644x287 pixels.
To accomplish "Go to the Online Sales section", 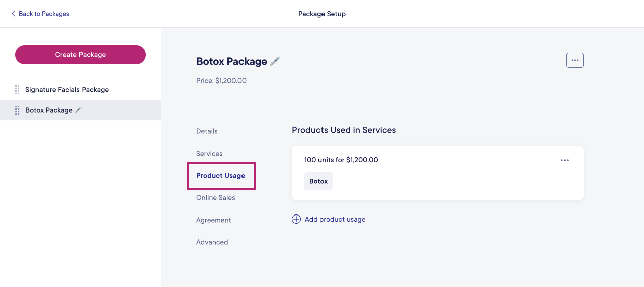I will coord(216,198).
